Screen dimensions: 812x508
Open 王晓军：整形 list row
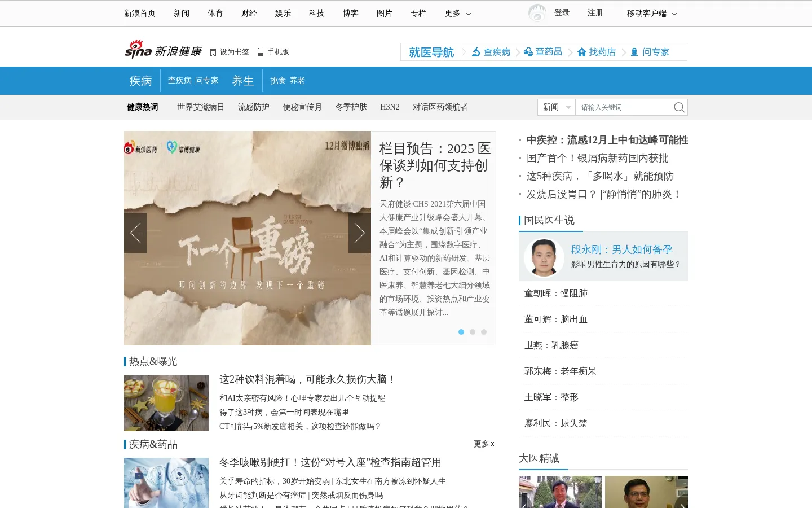pos(603,397)
